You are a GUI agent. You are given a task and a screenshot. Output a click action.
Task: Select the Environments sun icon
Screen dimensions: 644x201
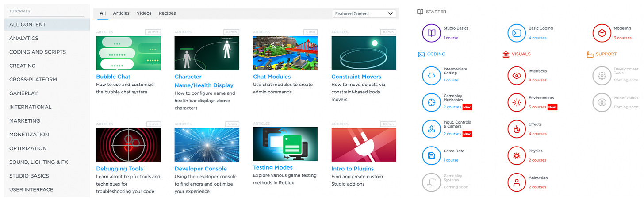pos(516,102)
